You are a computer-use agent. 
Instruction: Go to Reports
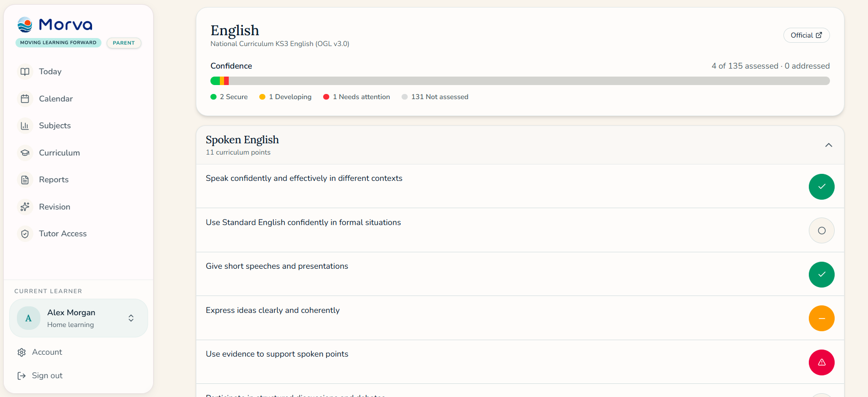point(54,179)
